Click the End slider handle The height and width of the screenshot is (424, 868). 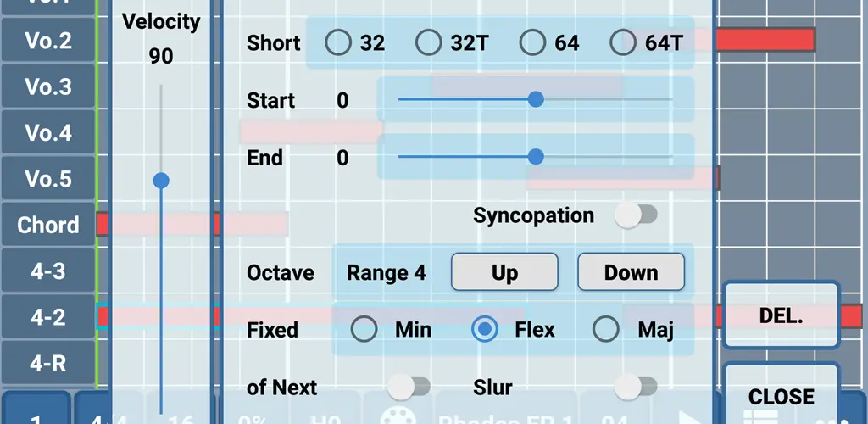[536, 157]
